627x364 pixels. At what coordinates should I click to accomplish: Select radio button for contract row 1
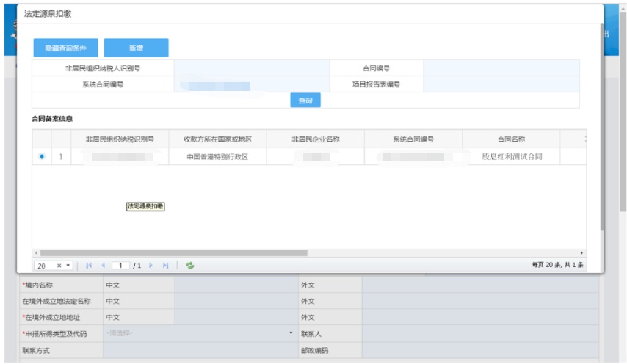[x=41, y=156]
